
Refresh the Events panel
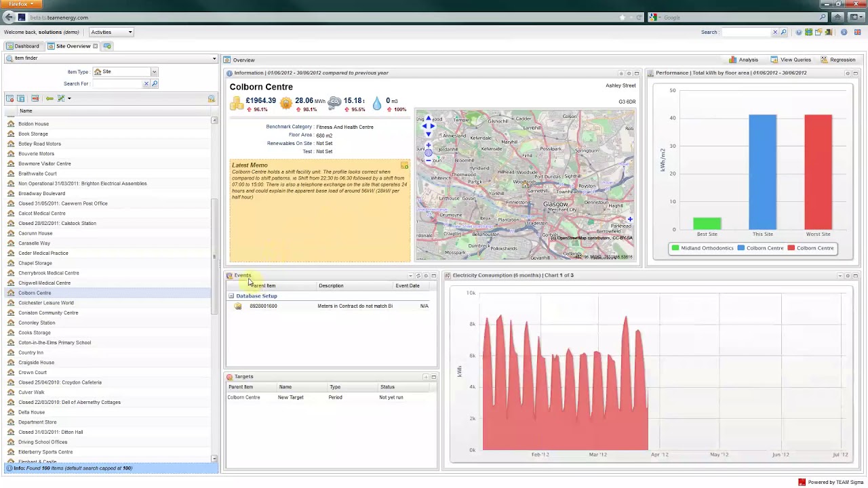[x=418, y=276]
